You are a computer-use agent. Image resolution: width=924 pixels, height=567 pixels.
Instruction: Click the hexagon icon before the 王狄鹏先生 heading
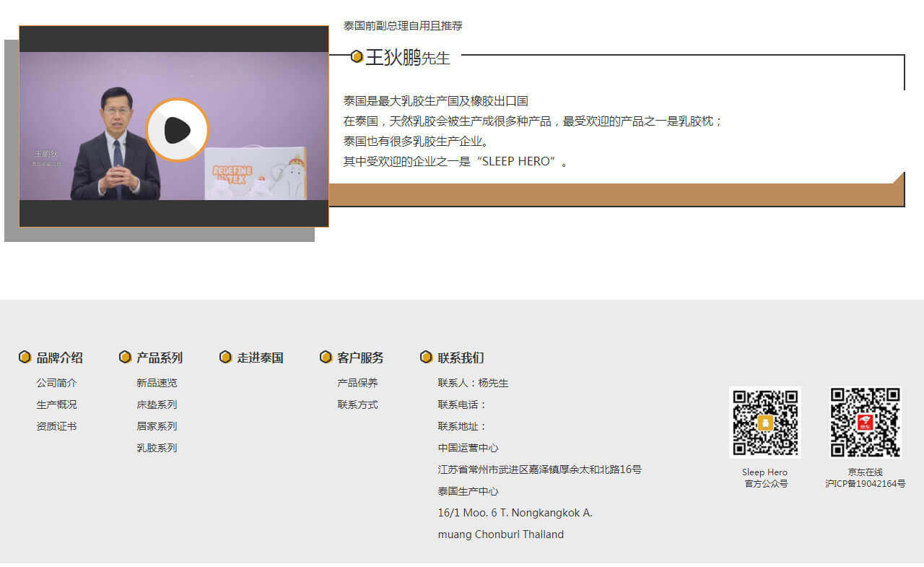[357, 56]
